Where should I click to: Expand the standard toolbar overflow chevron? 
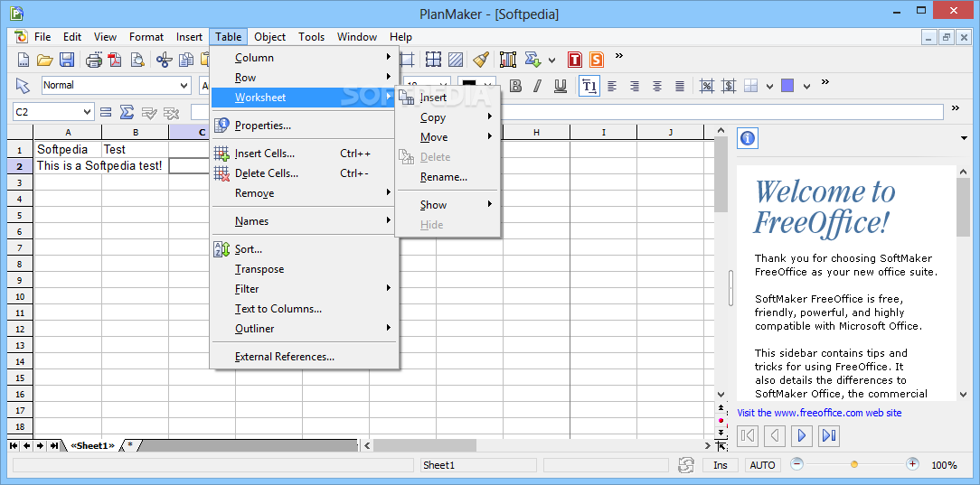coord(619,56)
